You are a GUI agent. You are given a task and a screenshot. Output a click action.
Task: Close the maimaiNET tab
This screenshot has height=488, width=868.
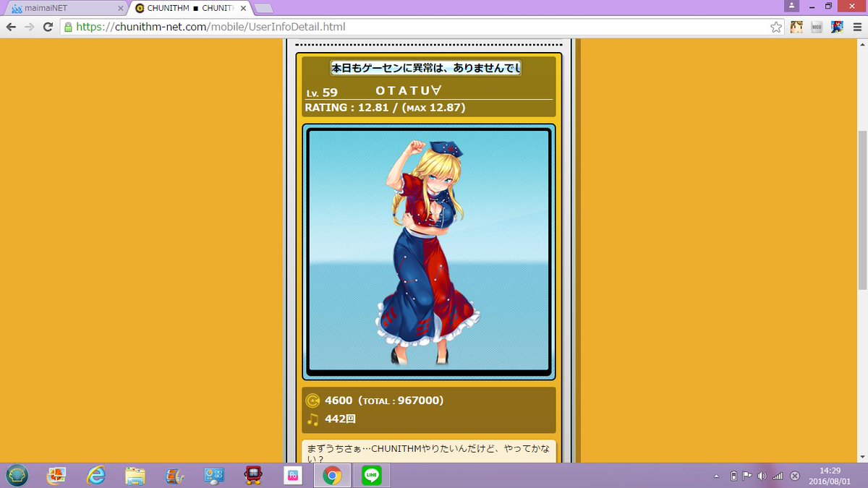121,9
